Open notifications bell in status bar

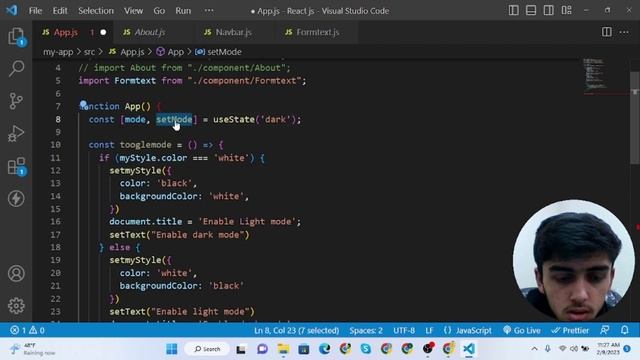coord(624,330)
